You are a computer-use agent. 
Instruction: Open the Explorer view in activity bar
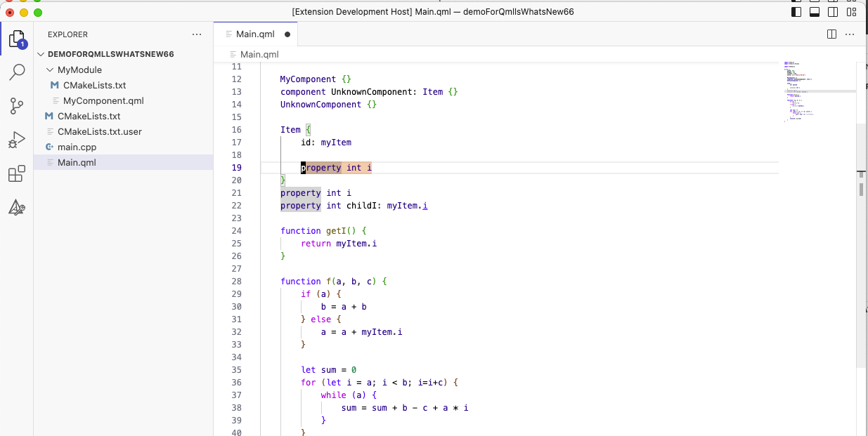pyautogui.click(x=17, y=39)
